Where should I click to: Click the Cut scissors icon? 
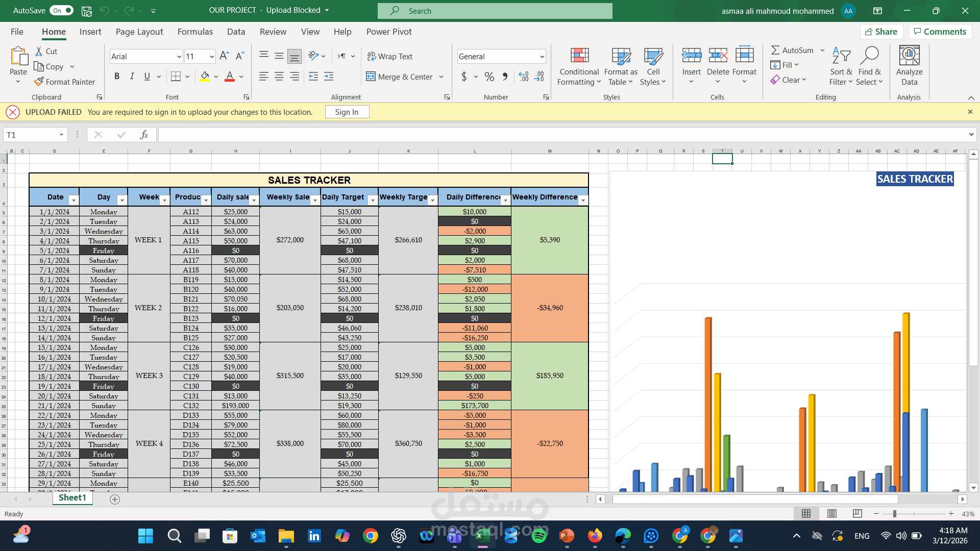tap(39, 51)
